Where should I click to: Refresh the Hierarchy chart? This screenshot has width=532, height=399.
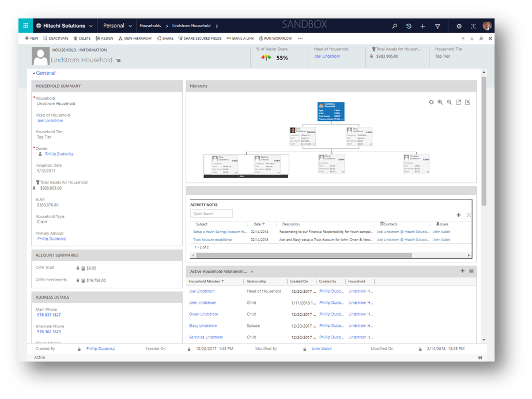(x=431, y=102)
